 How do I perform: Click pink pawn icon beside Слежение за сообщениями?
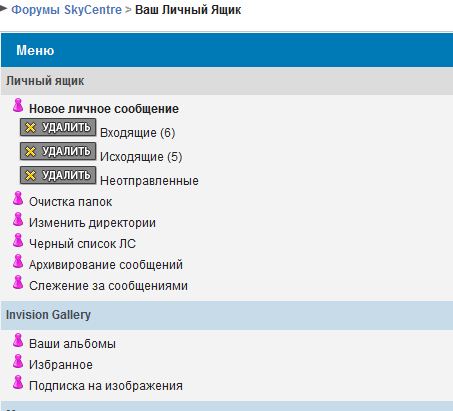click(x=18, y=282)
